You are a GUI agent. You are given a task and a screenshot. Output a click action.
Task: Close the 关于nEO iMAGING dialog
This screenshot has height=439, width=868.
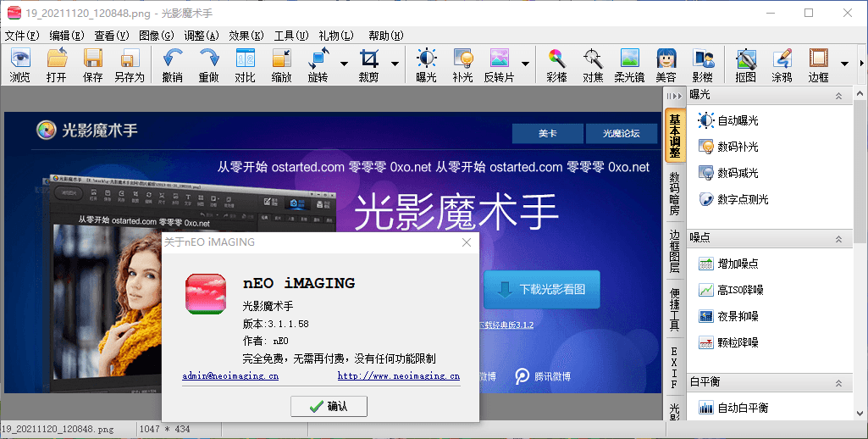point(467,242)
